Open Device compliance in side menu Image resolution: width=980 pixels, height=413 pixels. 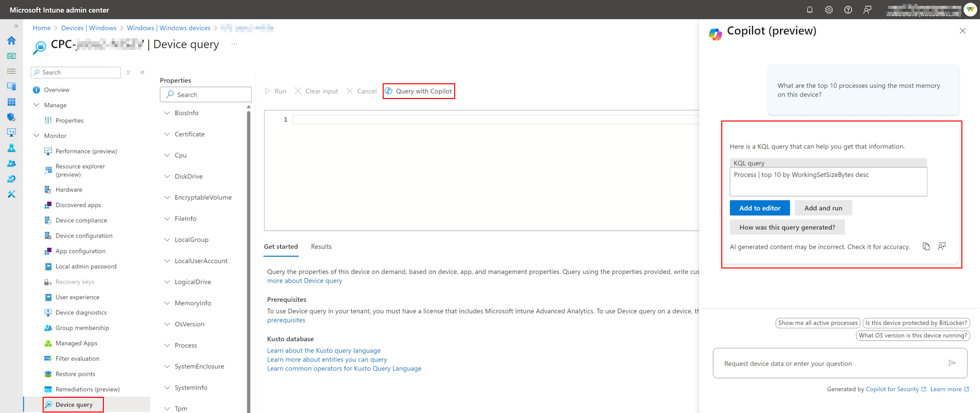[x=81, y=220]
